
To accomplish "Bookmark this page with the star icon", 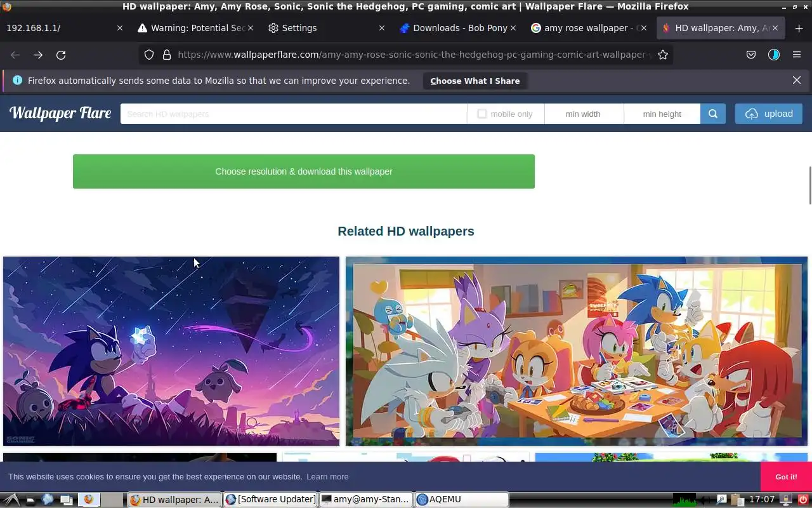I will point(663,55).
